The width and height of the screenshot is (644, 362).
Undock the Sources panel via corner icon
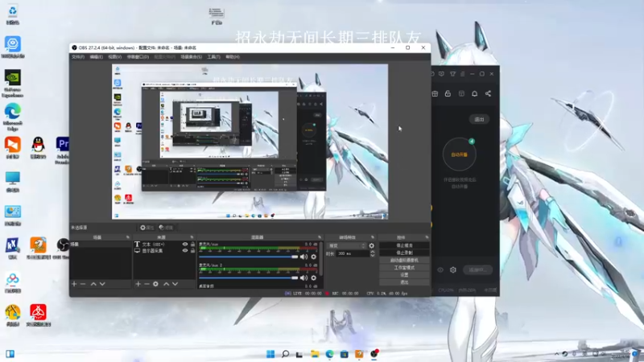click(192, 237)
